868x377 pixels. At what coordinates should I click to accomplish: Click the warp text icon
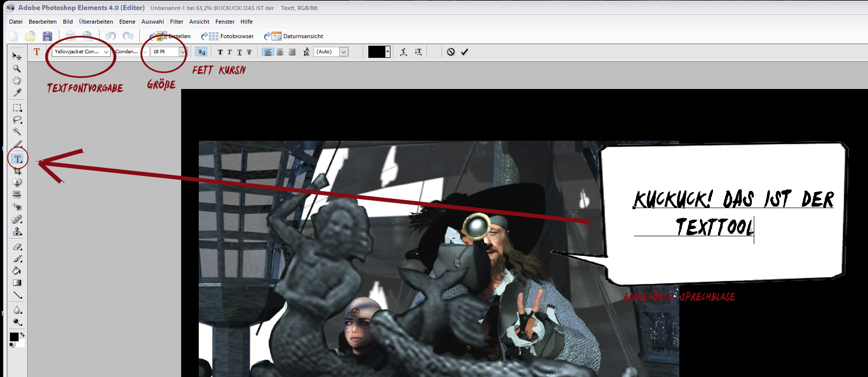[404, 52]
